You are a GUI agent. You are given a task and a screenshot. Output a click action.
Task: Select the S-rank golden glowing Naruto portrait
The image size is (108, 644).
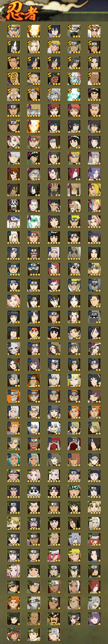[34, 31]
